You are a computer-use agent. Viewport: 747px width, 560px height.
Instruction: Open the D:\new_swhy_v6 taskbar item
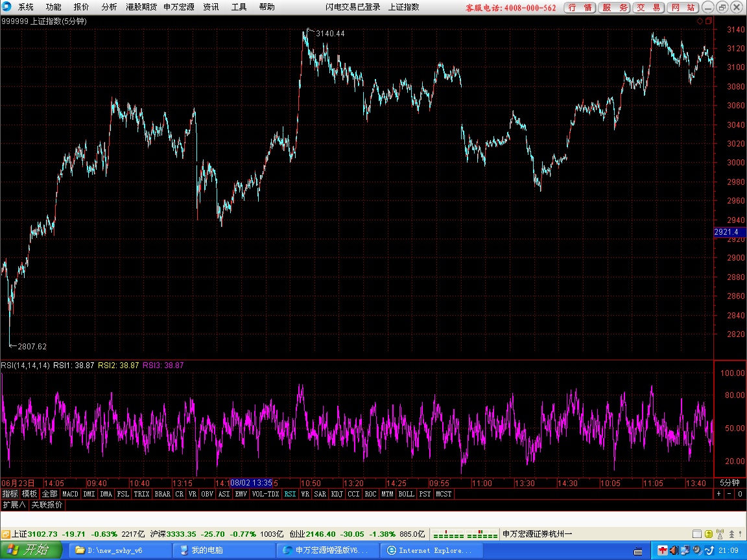(x=119, y=550)
